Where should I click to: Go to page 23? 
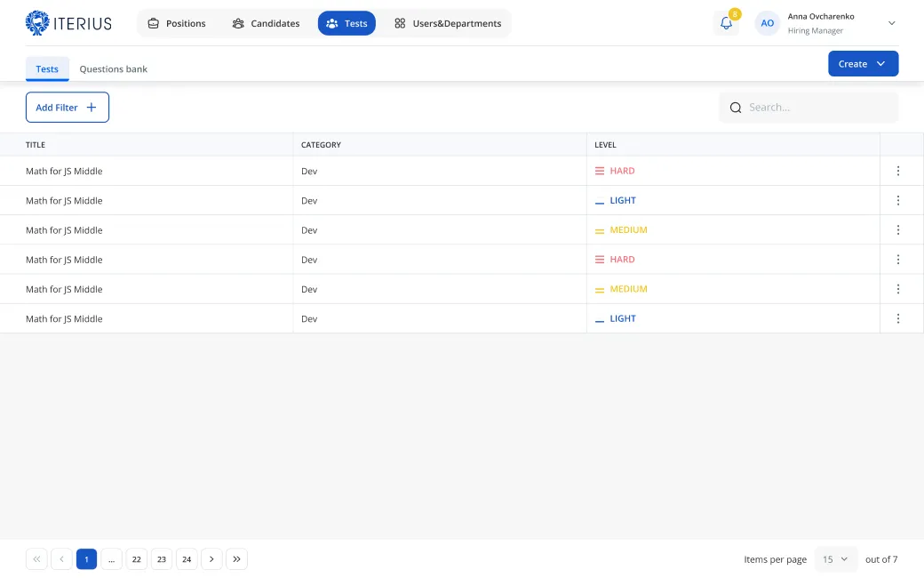(162, 559)
